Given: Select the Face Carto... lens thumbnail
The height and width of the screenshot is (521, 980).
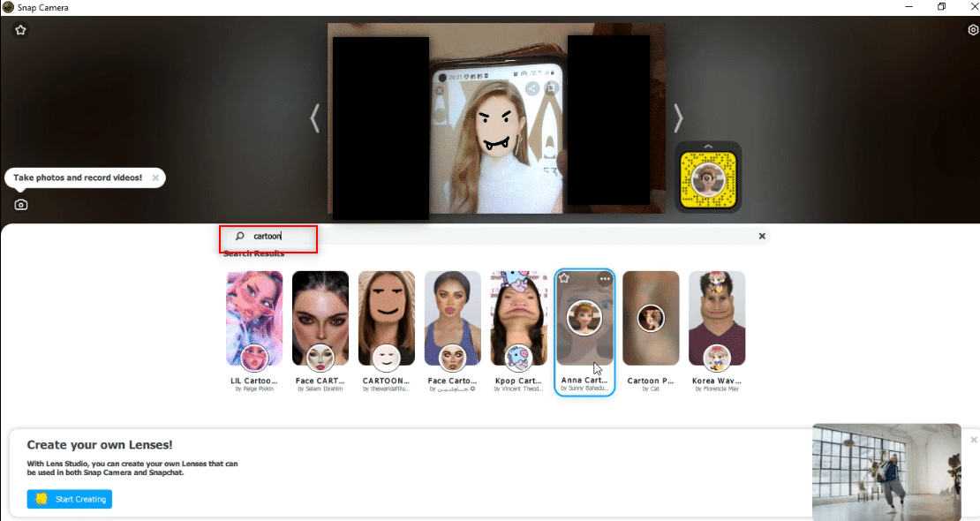Looking at the screenshot, I should click(x=453, y=319).
